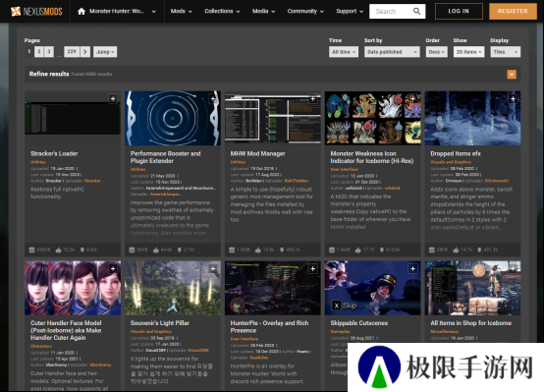Open the Jump page dropdown
This screenshot has width=544, height=392.
click(x=105, y=52)
